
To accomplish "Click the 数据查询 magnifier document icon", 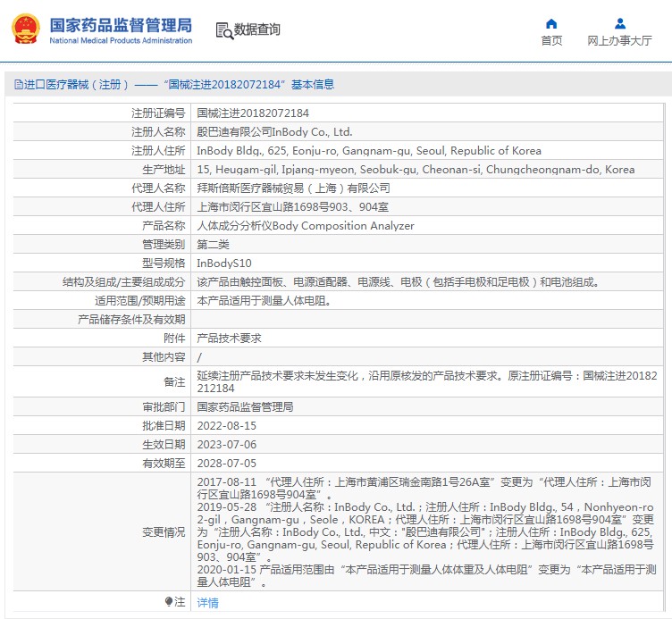I will (223, 30).
